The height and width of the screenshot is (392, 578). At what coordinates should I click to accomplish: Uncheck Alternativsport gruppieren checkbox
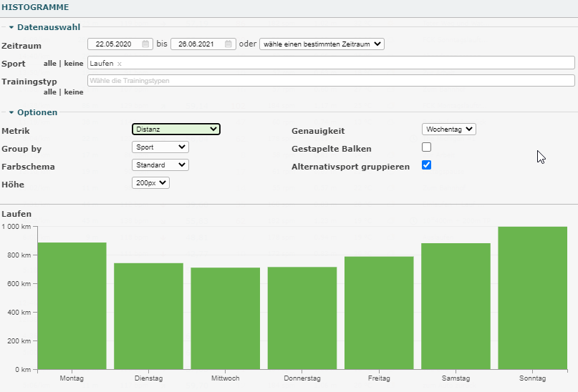pyautogui.click(x=427, y=165)
